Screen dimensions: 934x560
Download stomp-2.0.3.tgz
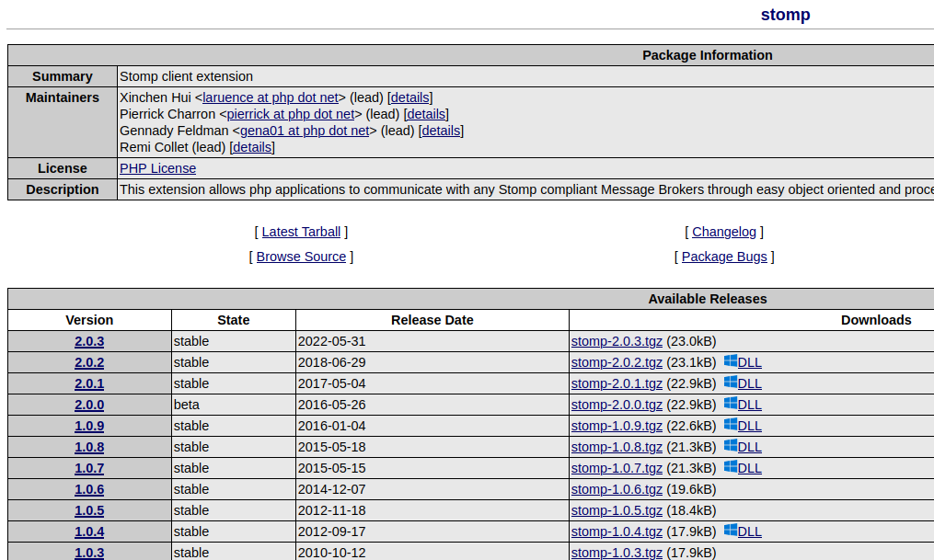point(617,341)
